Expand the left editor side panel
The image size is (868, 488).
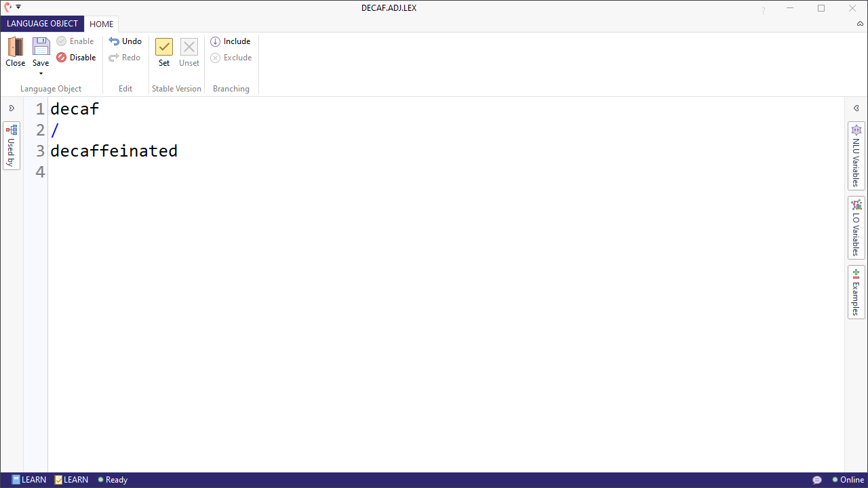[x=12, y=108]
